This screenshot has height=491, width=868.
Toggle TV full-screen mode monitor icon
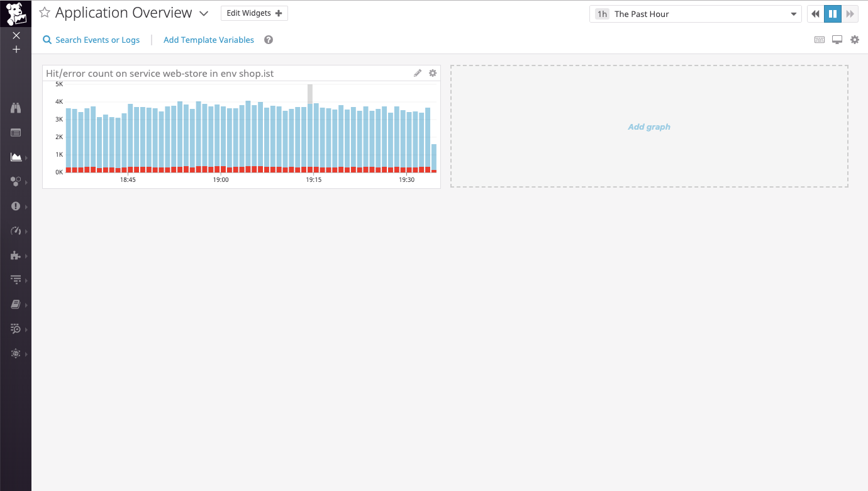[x=837, y=40]
